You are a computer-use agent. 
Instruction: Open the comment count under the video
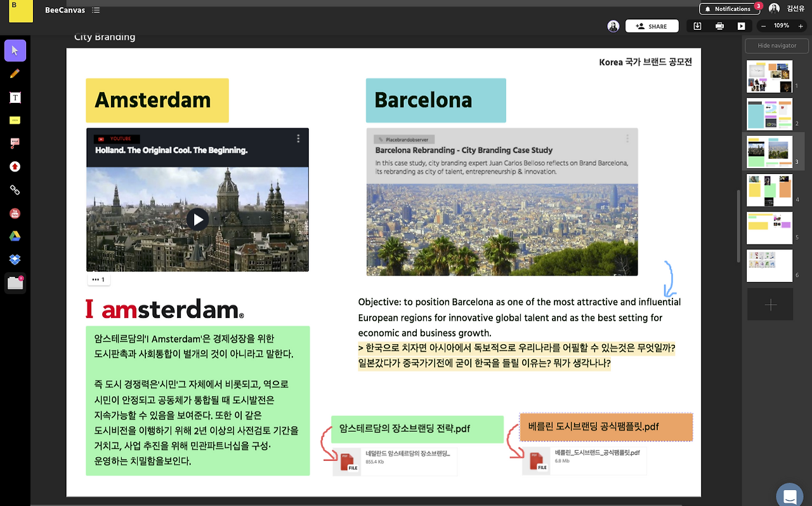(98, 279)
